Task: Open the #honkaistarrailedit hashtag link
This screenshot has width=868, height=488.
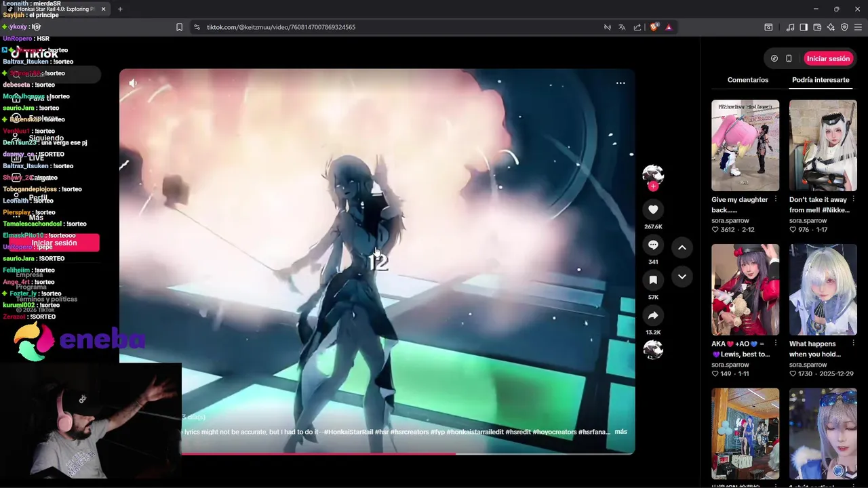Action: (x=476, y=432)
